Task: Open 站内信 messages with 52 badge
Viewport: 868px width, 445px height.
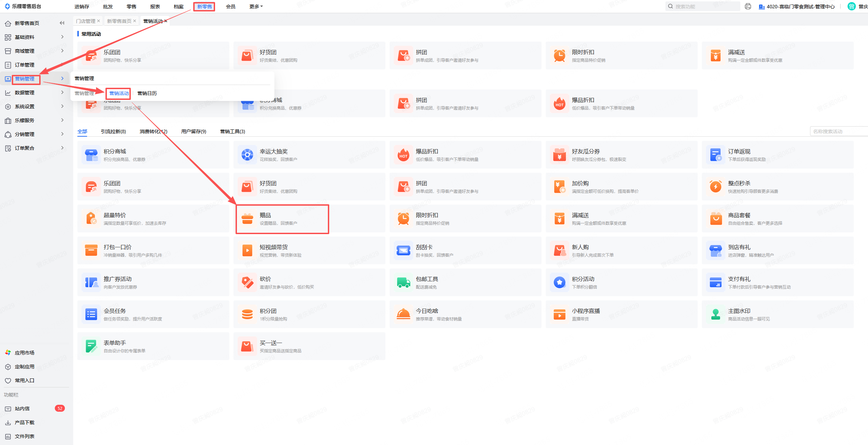Action: pyautogui.click(x=23, y=409)
